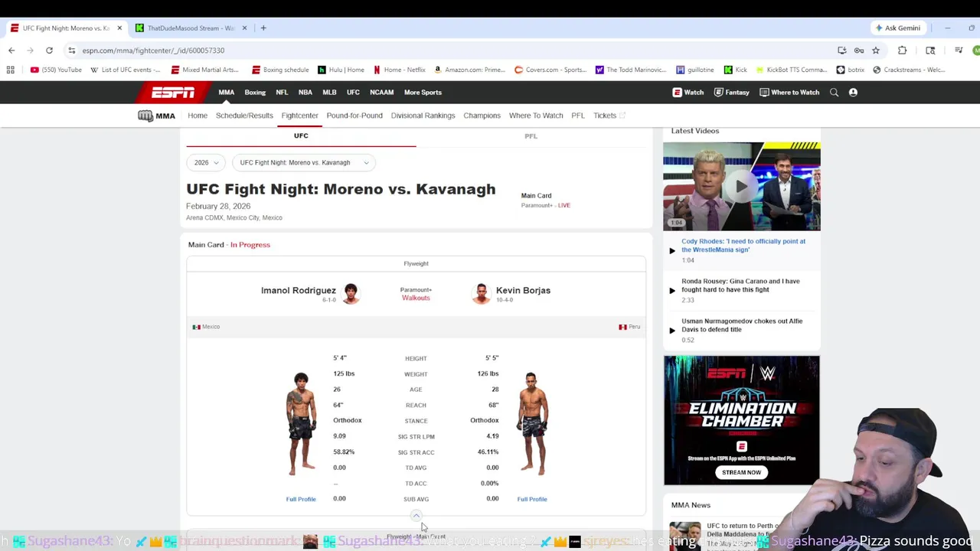Open the extensions puzzle icon
980x551 pixels.
(x=902, y=51)
